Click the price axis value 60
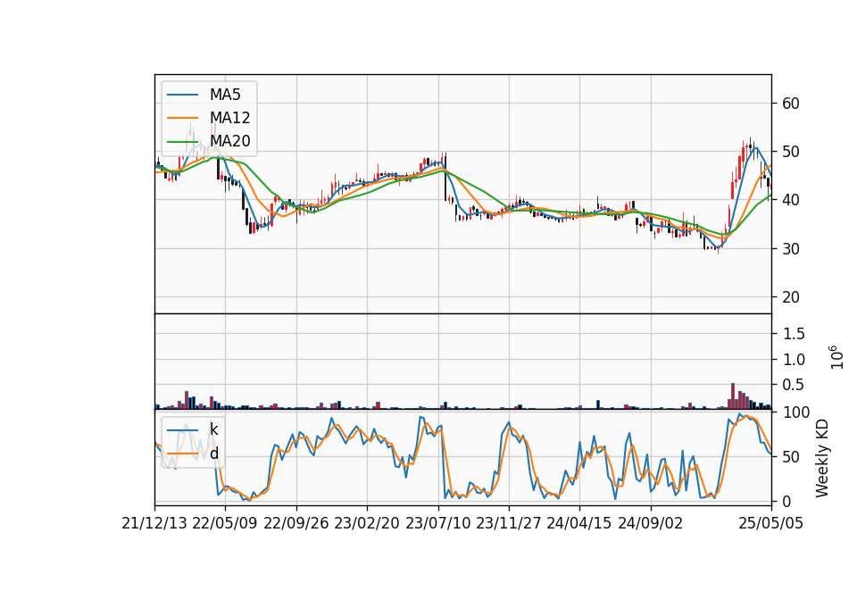 pos(791,104)
